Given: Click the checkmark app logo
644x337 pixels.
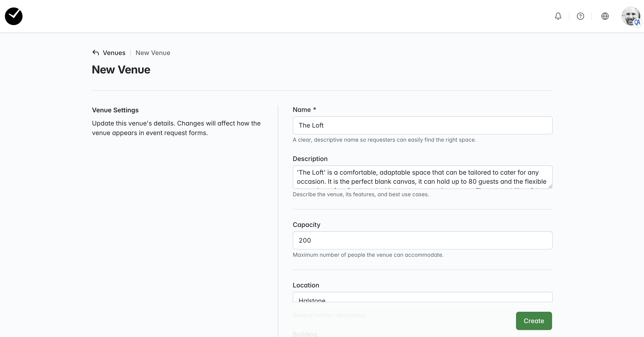Looking at the screenshot, I should (x=14, y=16).
